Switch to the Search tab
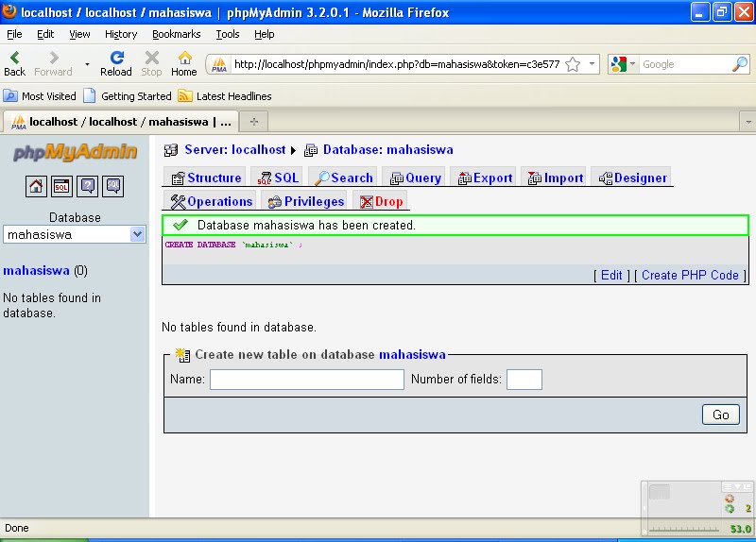Image resolution: width=756 pixels, height=542 pixels. point(344,178)
